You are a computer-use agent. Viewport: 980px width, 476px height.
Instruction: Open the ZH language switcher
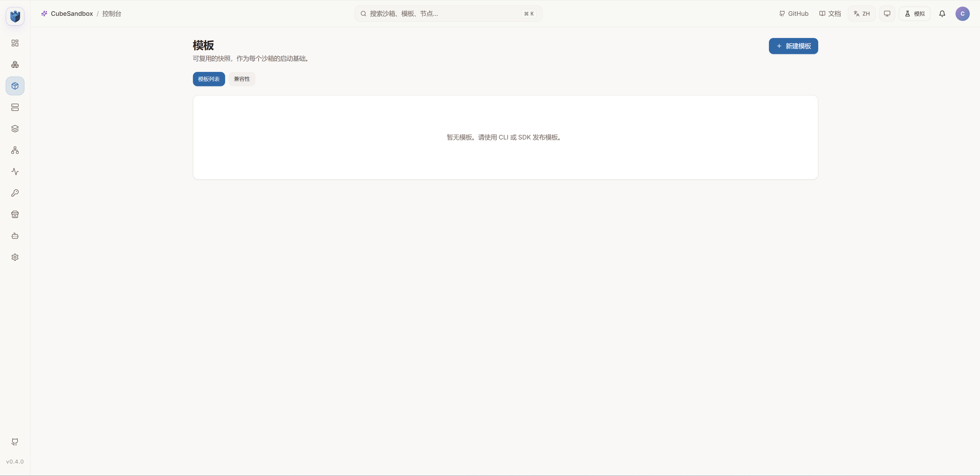pyautogui.click(x=861, y=14)
